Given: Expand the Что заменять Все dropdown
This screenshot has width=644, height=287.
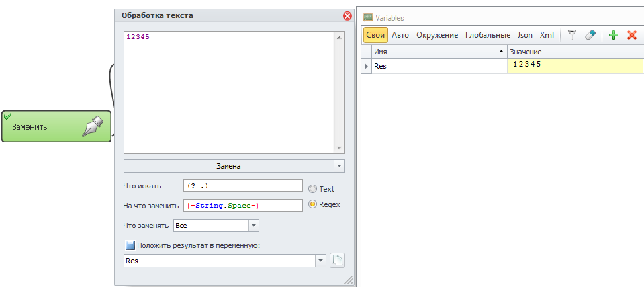Looking at the screenshot, I should (x=253, y=225).
